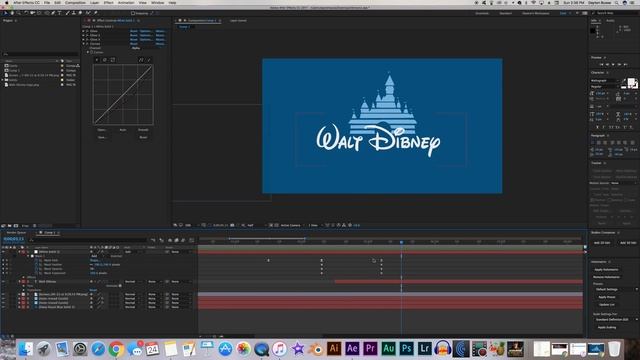This screenshot has height=360, width=640.
Task: Click the white fill color swatch in Character panel
Action: [631, 82]
